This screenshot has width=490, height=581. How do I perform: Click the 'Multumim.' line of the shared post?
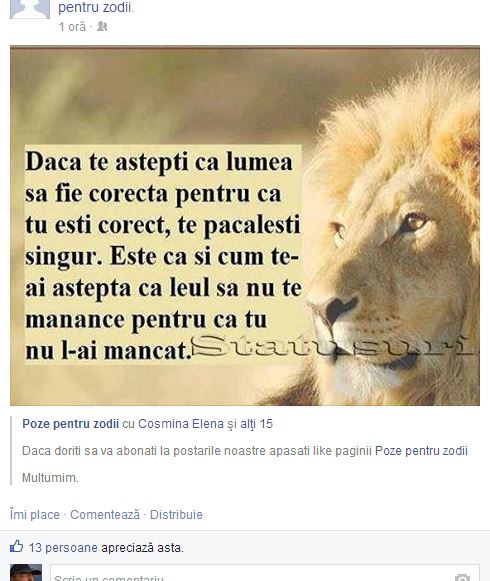(x=50, y=477)
